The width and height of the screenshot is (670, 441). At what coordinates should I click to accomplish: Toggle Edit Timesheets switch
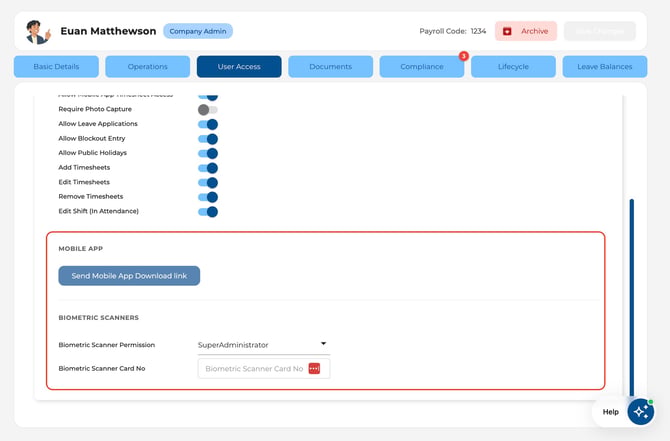click(208, 182)
